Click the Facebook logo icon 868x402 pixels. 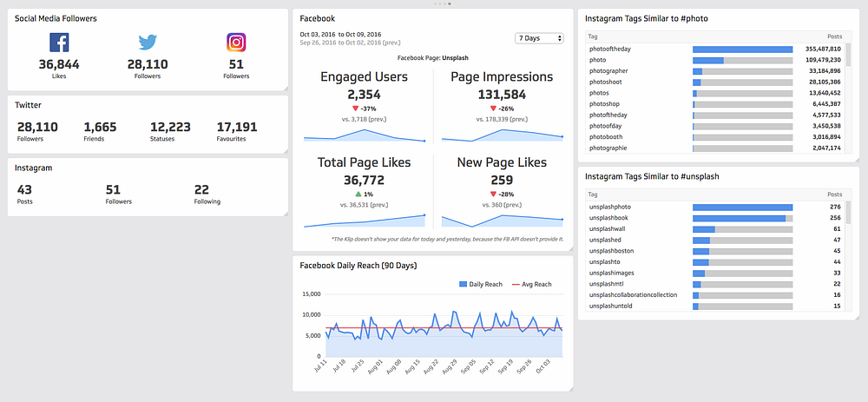pos(59,43)
